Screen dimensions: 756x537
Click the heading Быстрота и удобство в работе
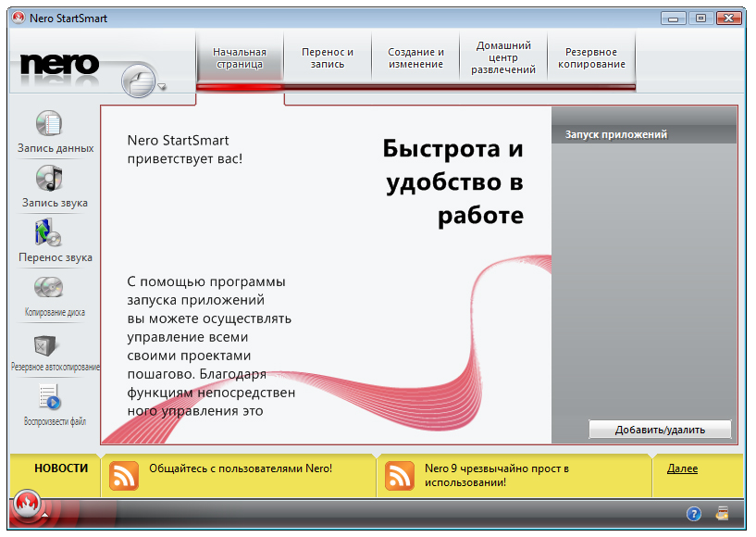click(x=453, y=181)
